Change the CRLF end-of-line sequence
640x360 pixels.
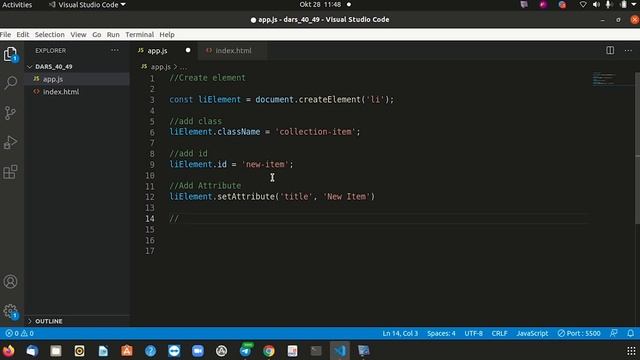coord(500,333)
